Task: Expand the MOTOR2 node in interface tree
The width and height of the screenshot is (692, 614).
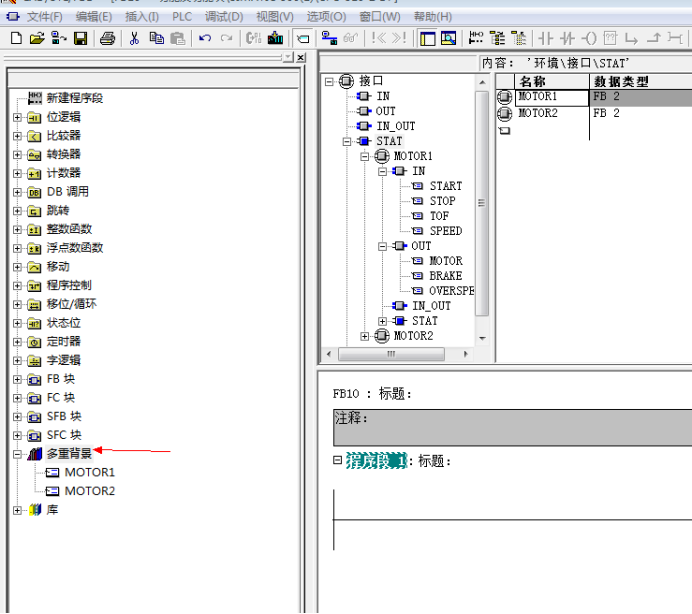Action: (365, 336)
